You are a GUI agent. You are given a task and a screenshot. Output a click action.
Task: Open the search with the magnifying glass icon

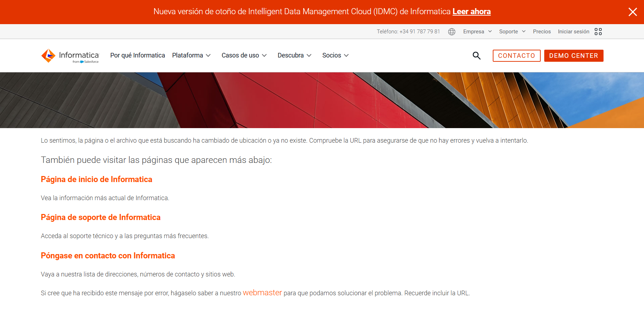tap(476, 55)
